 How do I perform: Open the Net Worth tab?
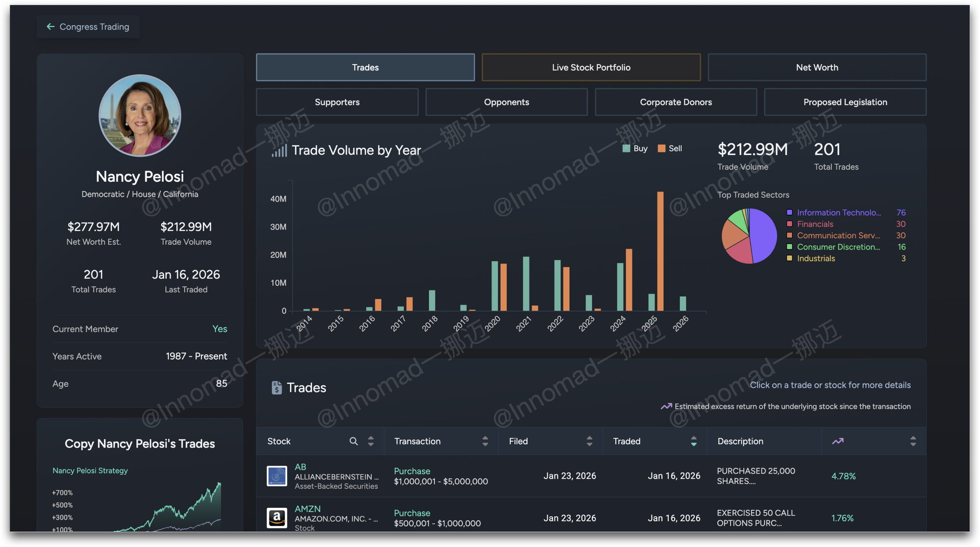tap(817, 67)
